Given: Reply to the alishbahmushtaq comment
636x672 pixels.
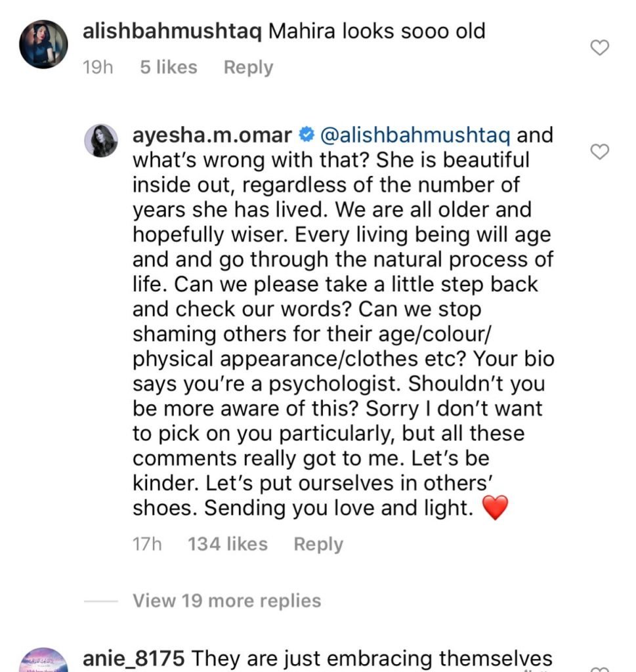Looking at the screenshot, I should coord(248,68).
